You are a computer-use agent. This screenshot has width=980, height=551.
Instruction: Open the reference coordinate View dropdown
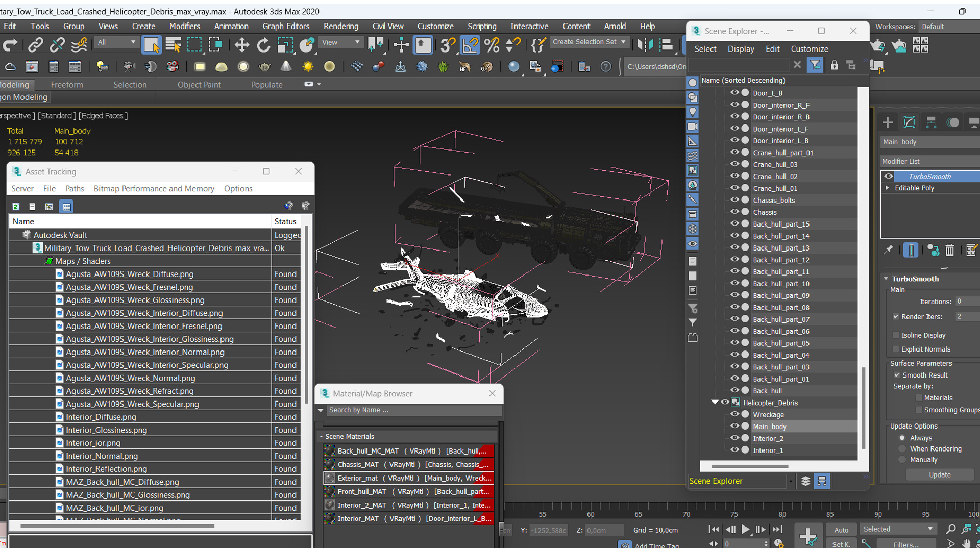[340, 42]
